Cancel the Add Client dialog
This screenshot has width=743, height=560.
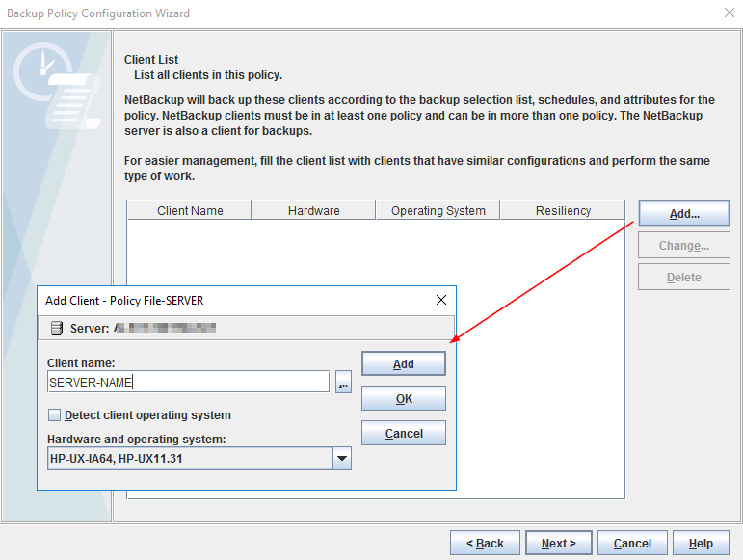[x=403, y=434]
